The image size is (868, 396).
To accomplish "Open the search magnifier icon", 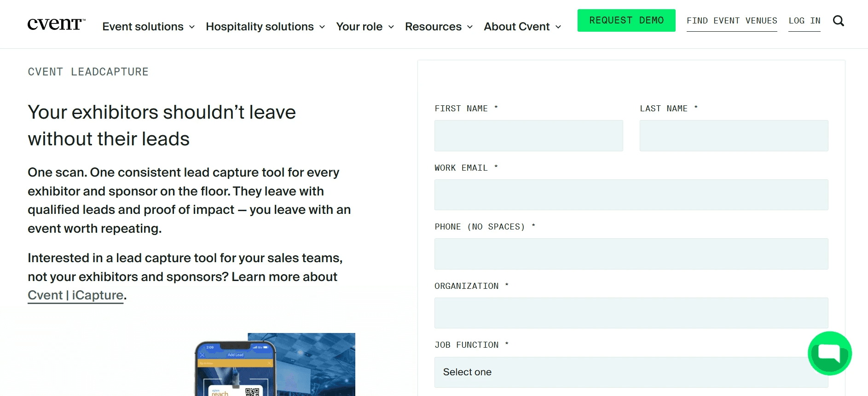I will tap(839, 21).
